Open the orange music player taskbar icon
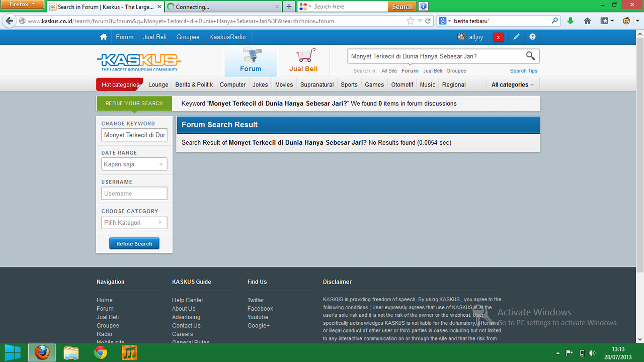This screenshot has height=362, width=644. tap(129, 353)
